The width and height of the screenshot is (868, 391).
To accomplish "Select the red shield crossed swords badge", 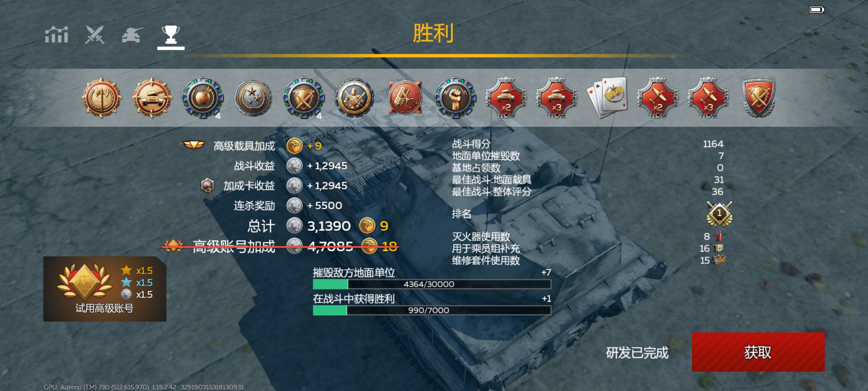I will (759, 98).
